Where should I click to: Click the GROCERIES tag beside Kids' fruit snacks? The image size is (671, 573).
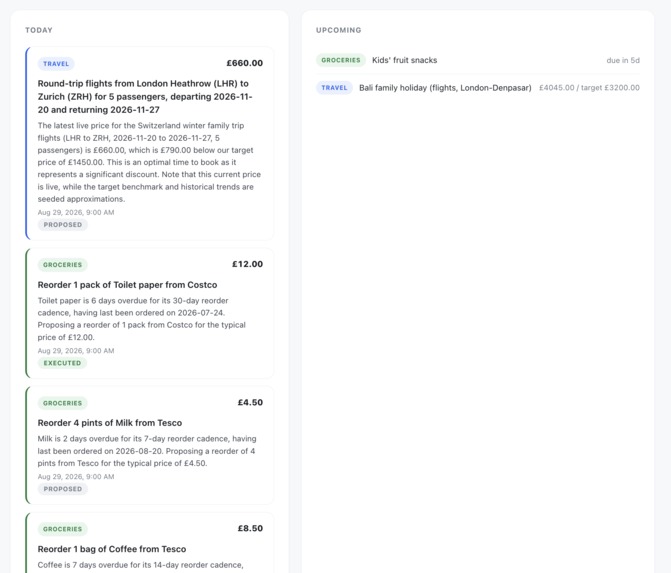341,60
